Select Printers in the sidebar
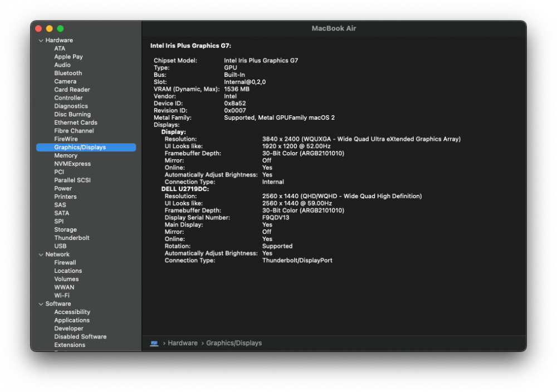 65,197
